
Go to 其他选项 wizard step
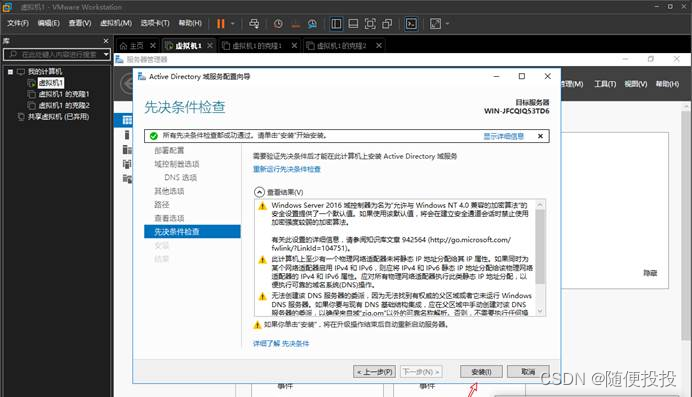169,191
